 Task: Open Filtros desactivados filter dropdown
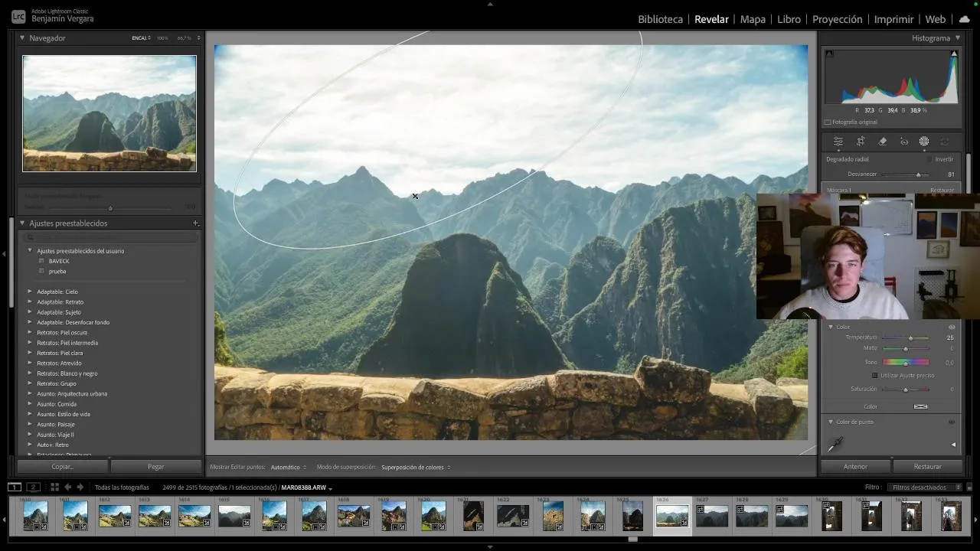(x=926, y=487)
